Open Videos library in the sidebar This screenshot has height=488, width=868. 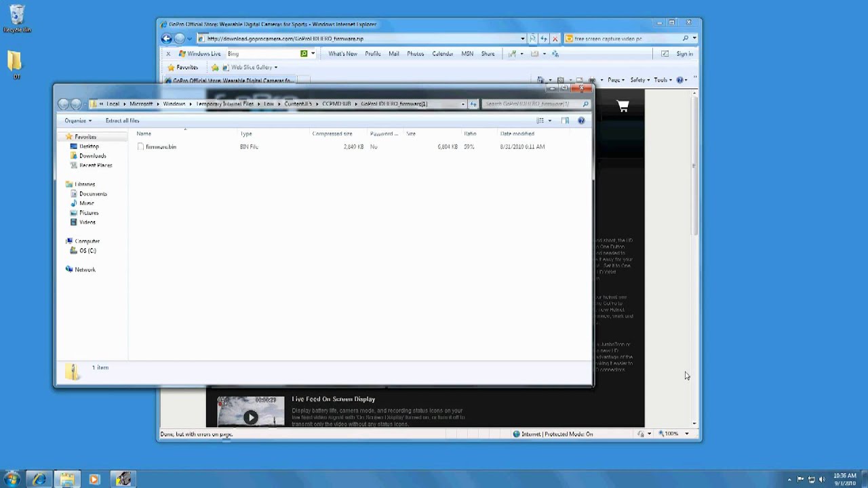[87, 222]
